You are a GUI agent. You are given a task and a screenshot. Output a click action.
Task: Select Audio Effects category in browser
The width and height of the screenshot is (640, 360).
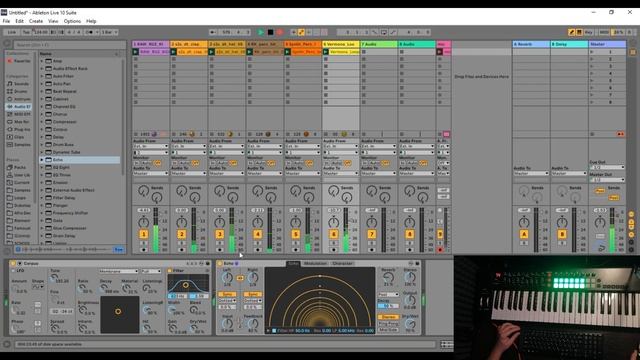pos(18,107)
